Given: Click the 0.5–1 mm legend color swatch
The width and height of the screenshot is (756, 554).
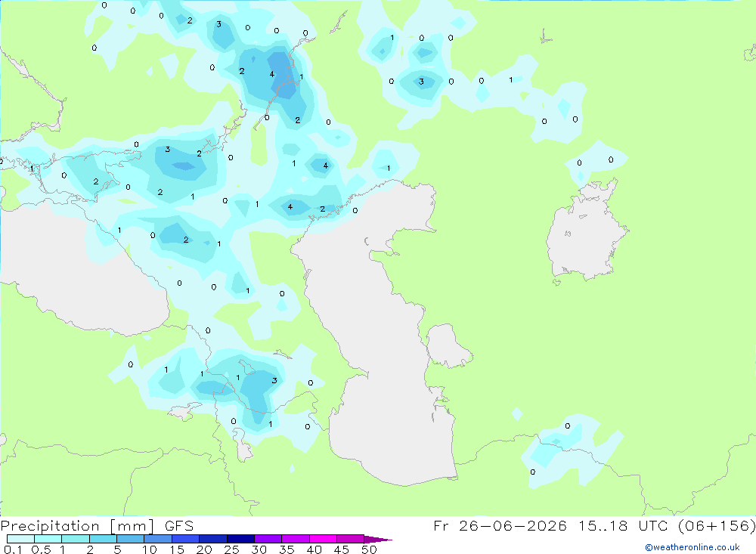Looking at the screenshot, I should (x=48, y=539).
